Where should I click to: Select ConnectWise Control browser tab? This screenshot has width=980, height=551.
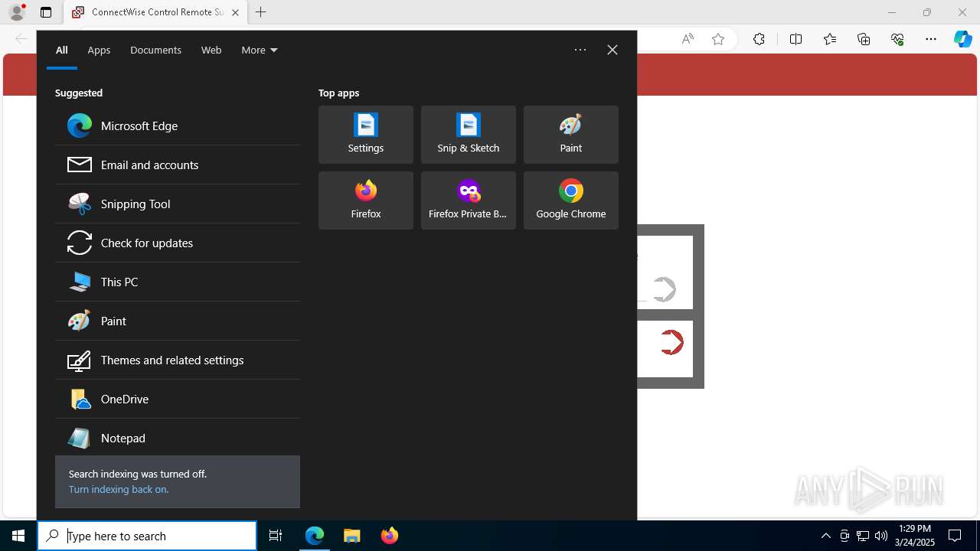[156, 12]
